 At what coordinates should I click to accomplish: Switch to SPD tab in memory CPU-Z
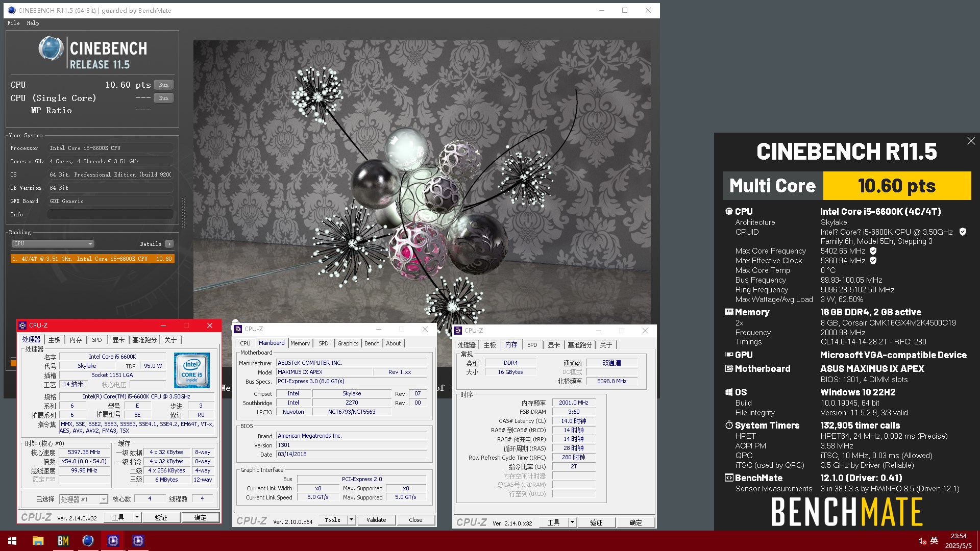pos(532,345)
